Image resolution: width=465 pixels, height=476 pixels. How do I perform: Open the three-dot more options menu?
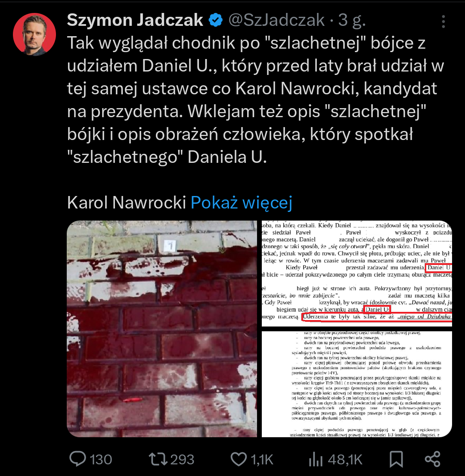tap(443, 22)
